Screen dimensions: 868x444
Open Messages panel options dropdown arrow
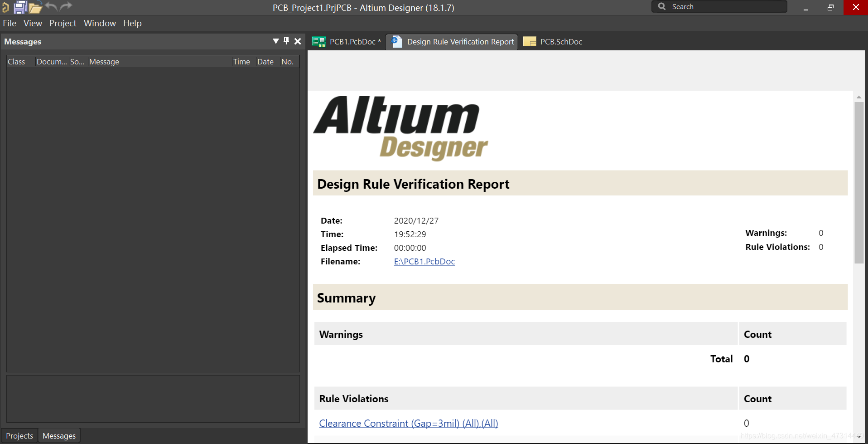[x=275, y=41]
